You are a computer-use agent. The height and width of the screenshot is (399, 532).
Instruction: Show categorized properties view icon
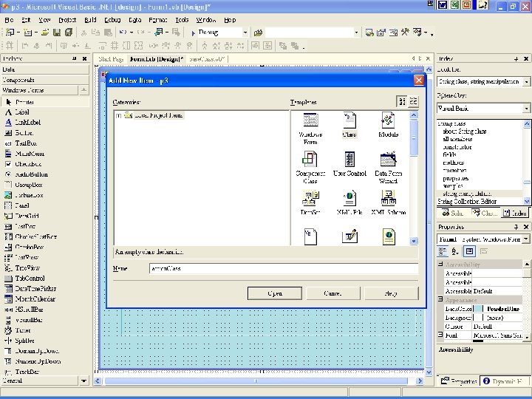pyautogui.click(x=443, y=251)
